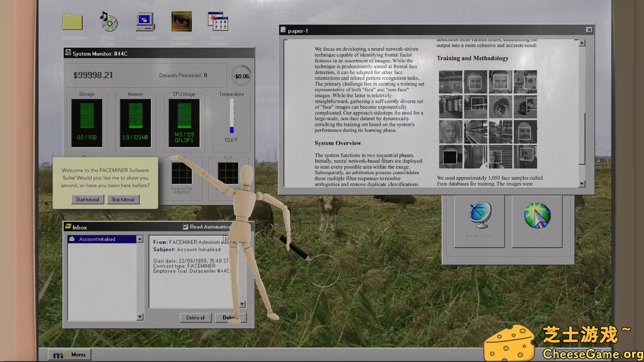Click the circular -$0.06 cost indicator

tap(241, 76)
